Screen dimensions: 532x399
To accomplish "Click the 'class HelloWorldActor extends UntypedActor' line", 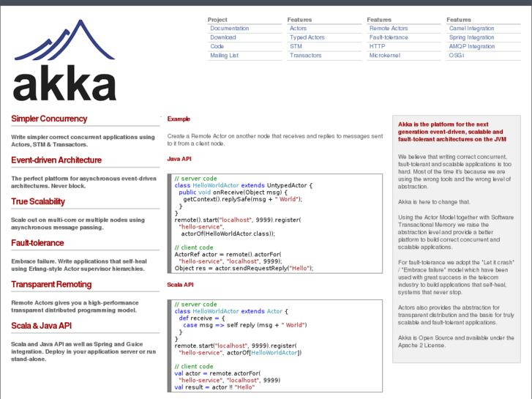I will (x=243, y=185).
